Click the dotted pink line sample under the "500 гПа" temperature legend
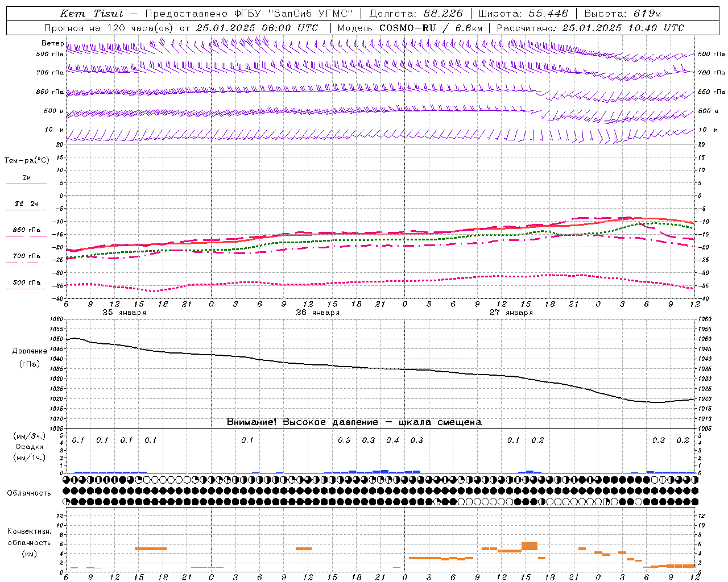 pyautogui.click(x=26, y=289)
